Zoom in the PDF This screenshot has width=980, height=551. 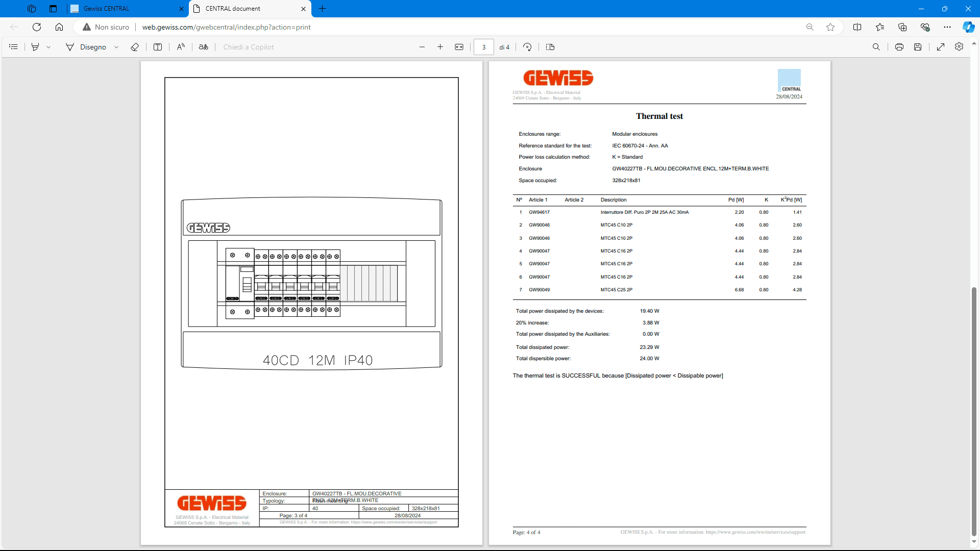pos(440,47)
